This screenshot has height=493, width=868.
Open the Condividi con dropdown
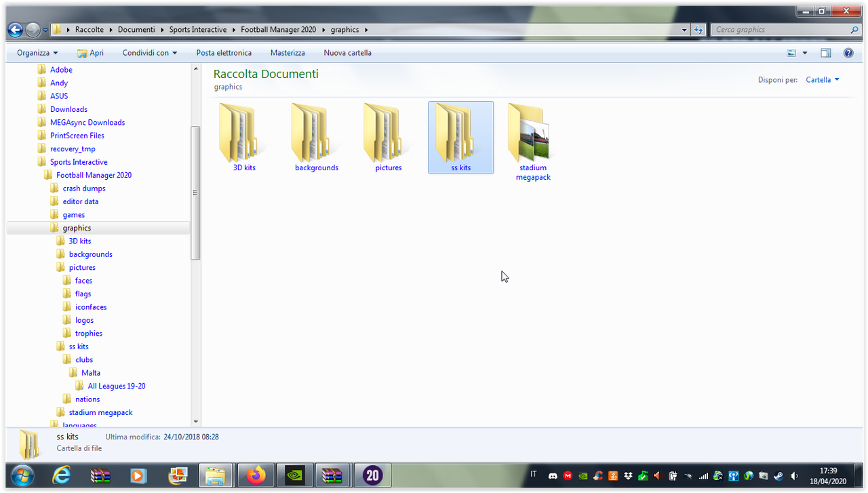point(149,53)
